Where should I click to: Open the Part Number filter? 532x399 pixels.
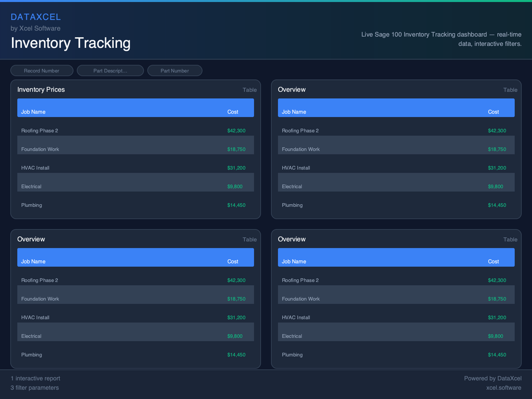175,70
